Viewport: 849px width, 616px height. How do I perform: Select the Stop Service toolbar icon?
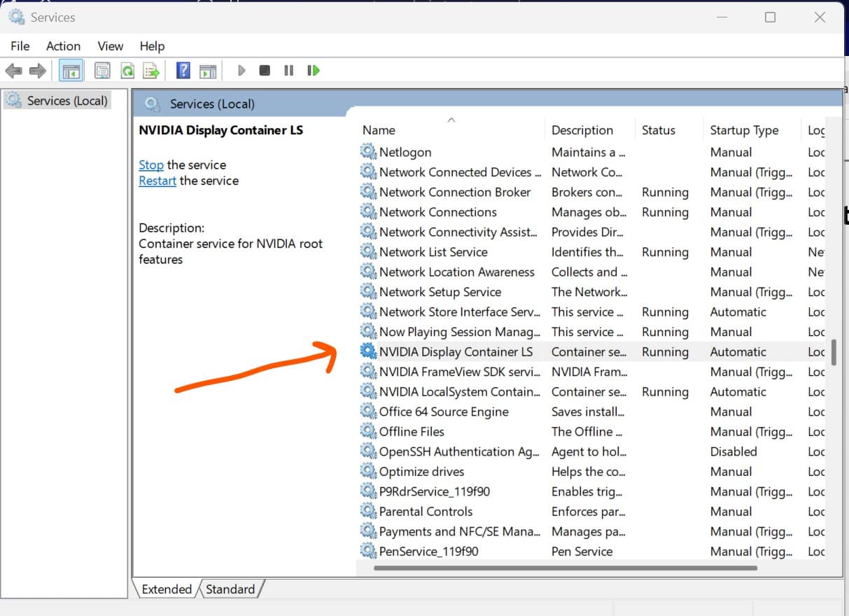tap(265, 70)
